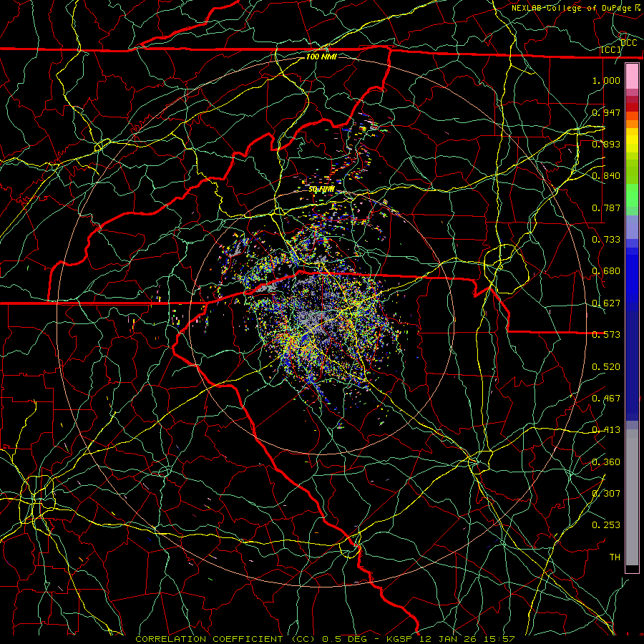
Task: Pick the bright green segment of color bar
Action: click(632, 195)
